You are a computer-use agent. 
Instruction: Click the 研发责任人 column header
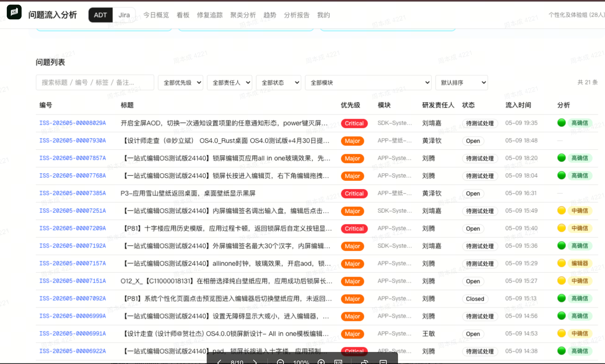438,105
